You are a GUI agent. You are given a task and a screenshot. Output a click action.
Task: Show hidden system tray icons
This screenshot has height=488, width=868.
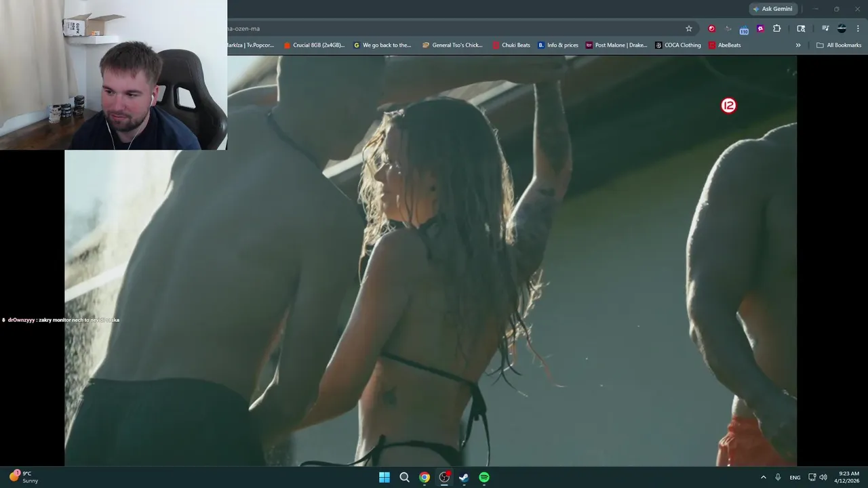(x=764, y=477)
